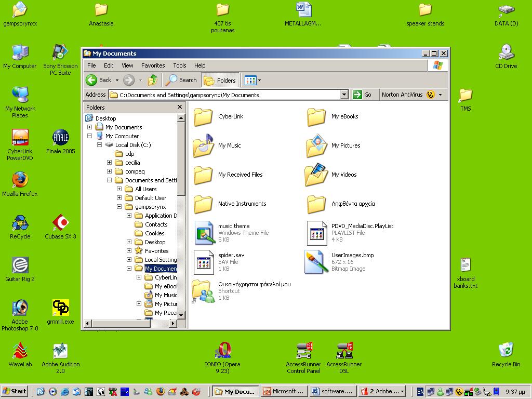This screenshot has width=532, height=399.
Task: Click the folder tree's horizontal scroll right arrow
Action: pos(173,323)
